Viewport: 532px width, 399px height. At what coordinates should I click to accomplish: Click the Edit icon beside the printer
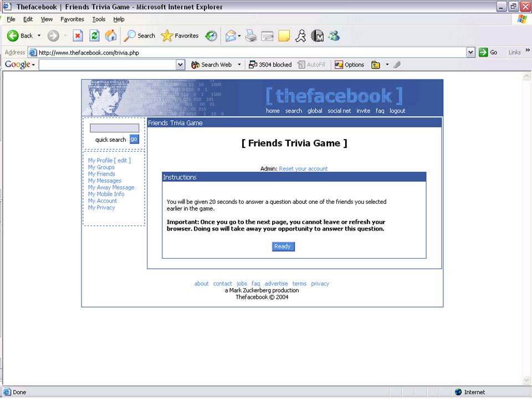click(x=267, y=36)
